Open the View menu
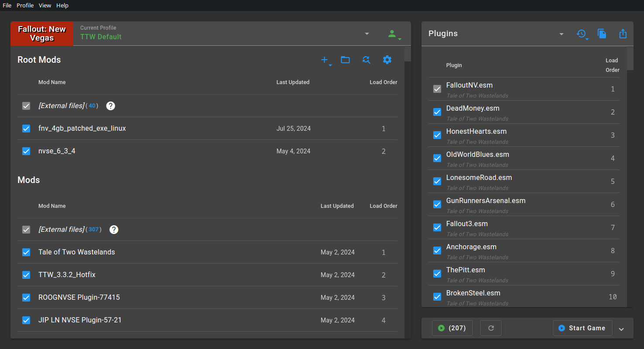Viewport: 644px width, 349px height. (x=45, y=5)
